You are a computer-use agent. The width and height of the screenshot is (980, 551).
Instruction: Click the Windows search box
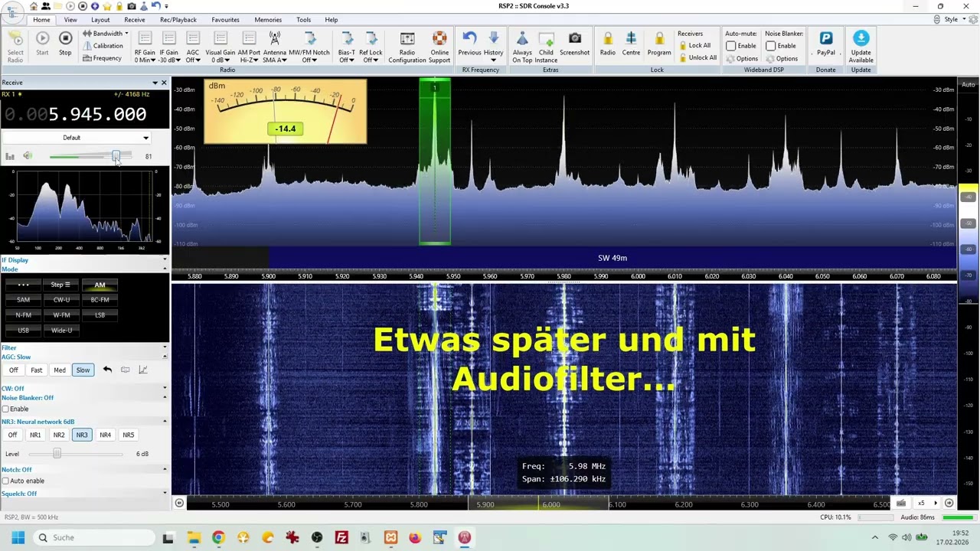(96, 537)
